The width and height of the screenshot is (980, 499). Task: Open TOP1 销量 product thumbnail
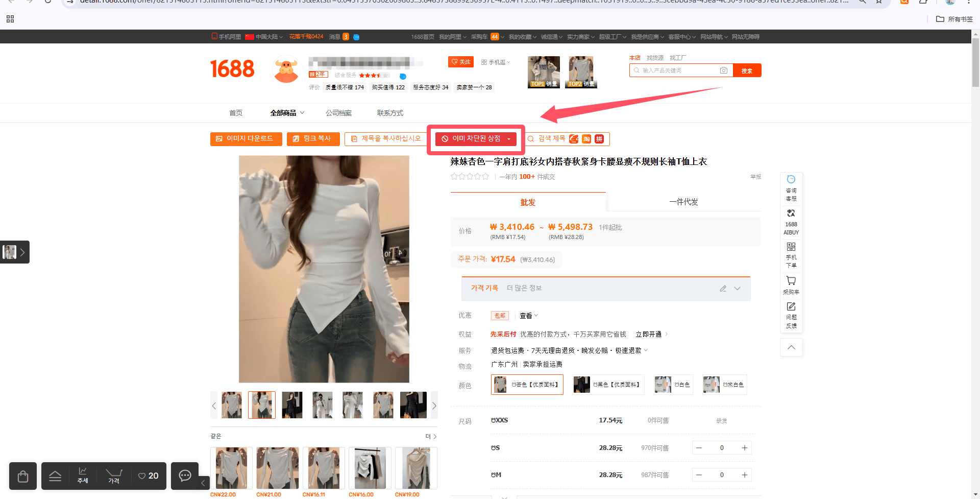pyautogui.click(x=544, y=72)
